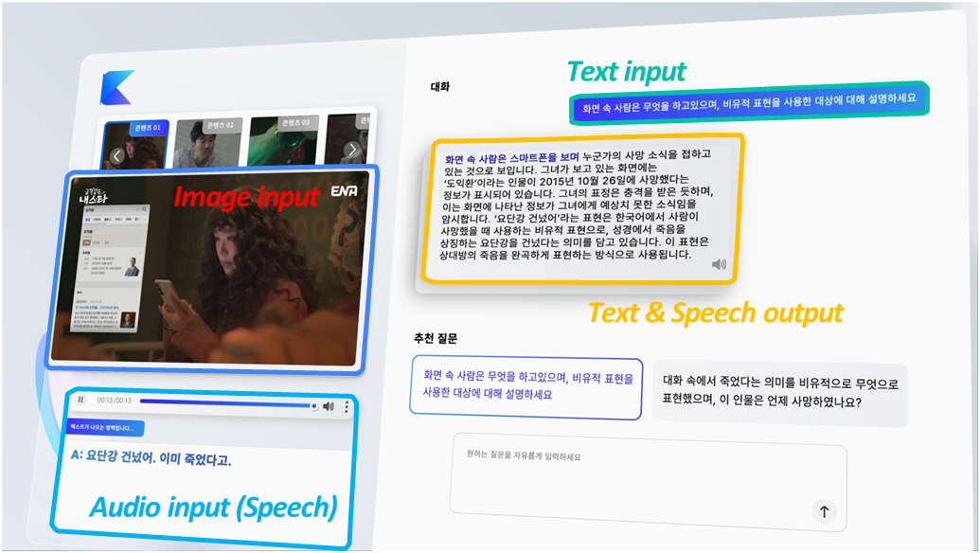The image size is (980, 553).
Task: Click the 추천 질문 heading
Action: coord(435,338)
